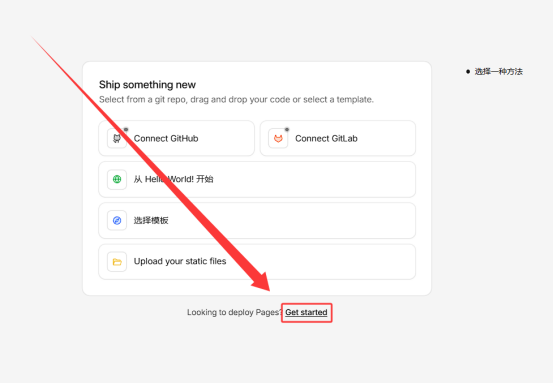Follow the Get started link
The image size is (553, 384).
(x=306, y=312)
